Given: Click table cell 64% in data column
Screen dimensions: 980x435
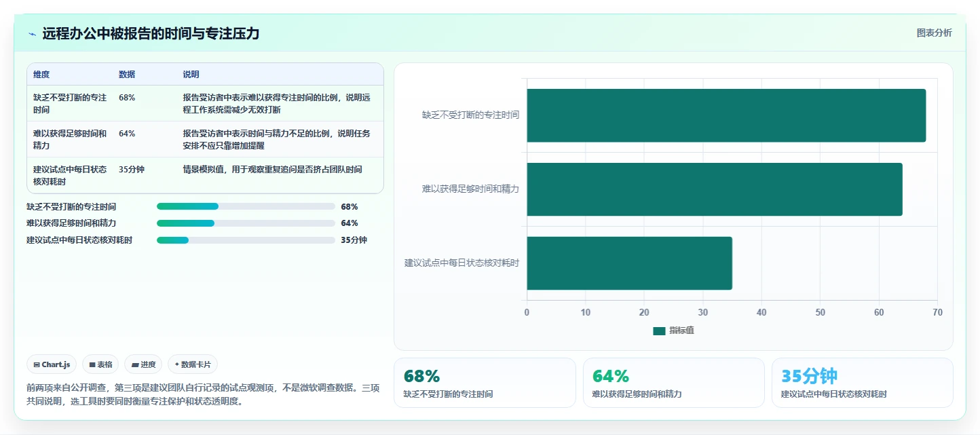Looking at the screenshot, I should 127,134.
